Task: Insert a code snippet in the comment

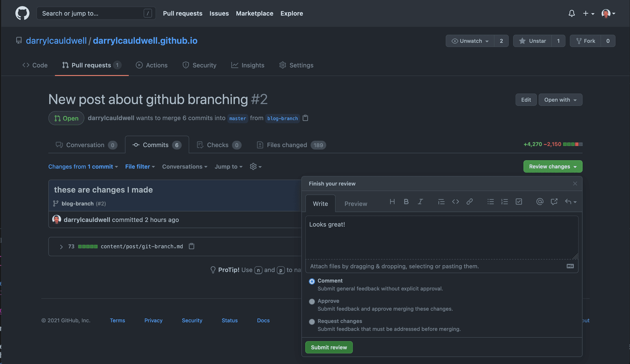Action: [x=456, y=201]
